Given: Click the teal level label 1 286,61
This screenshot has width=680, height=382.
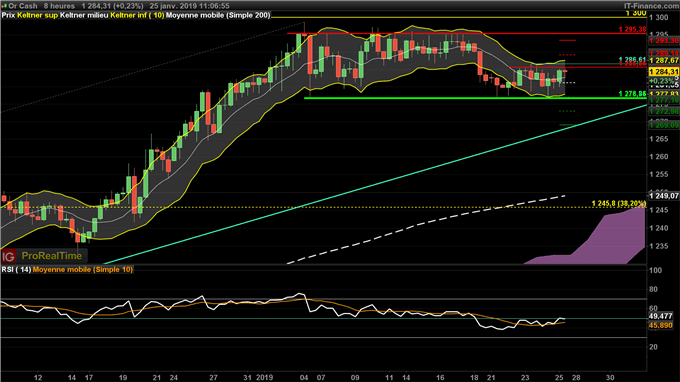Looking at the screenshot, I should pos(632,59).
